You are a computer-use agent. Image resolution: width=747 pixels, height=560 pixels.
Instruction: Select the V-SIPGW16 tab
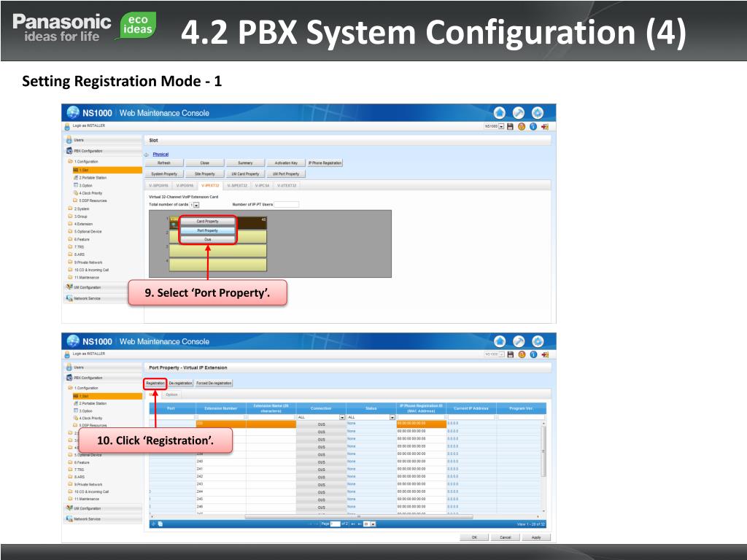click(x=158, y=186)
